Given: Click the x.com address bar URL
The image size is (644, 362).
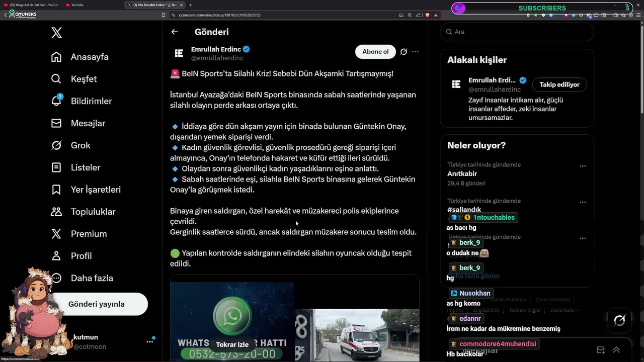Looking at the screenshot, I should [x=219, y=15].
